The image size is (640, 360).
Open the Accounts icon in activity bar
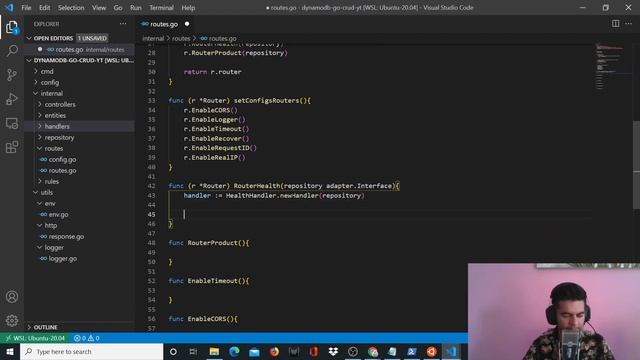12,297
